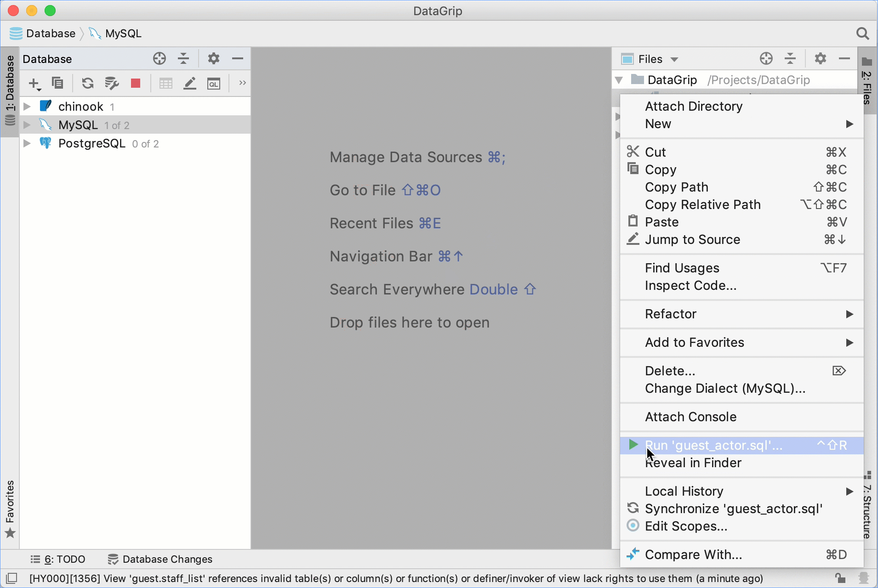Image resolution: width=878 pixels, height=588 pixels.
Task: Expand the MySQL data source node
Action: tap(27, 125)
